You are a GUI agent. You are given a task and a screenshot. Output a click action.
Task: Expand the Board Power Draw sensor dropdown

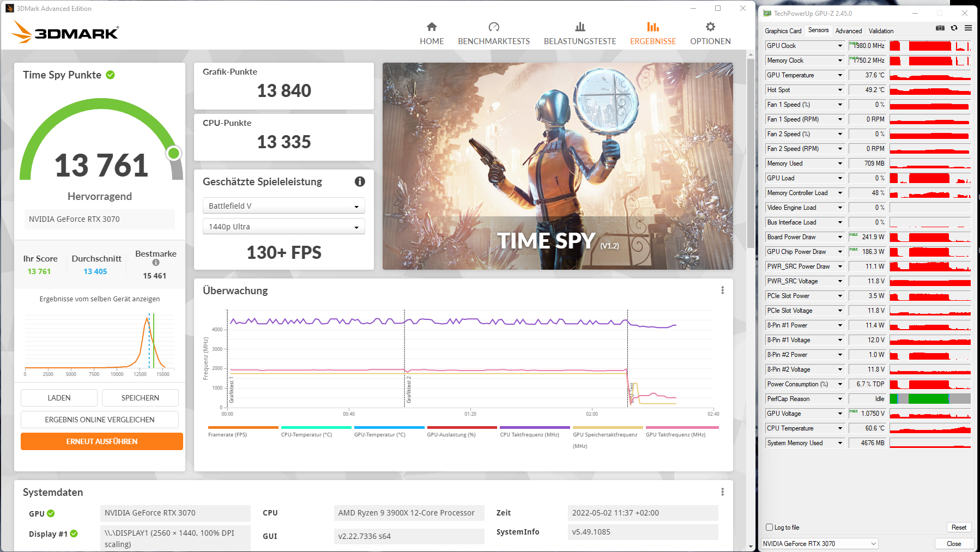click(x=840, y=237)
